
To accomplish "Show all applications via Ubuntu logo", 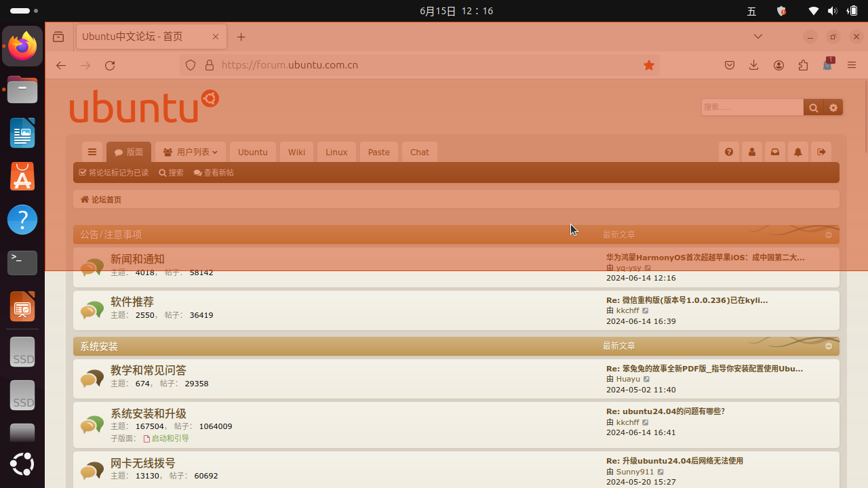I will tap(22, 464).
